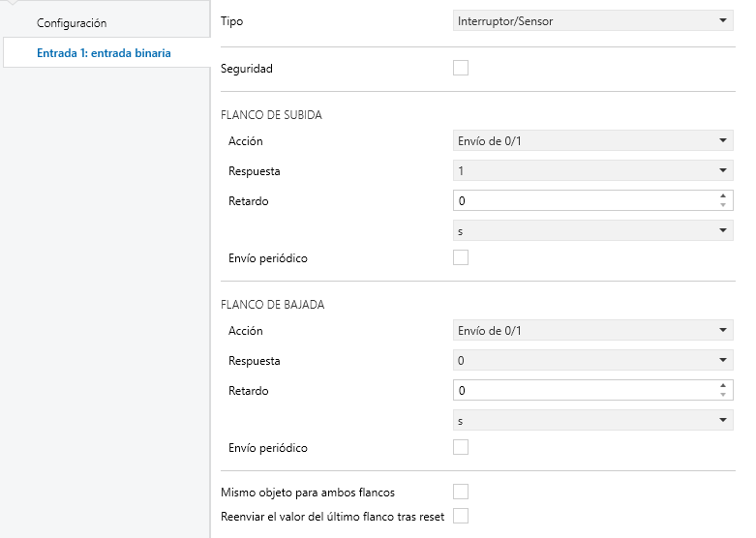Click the FLANCO DE SUBIDA heading
Screen dimensions: 756x538
271,115
